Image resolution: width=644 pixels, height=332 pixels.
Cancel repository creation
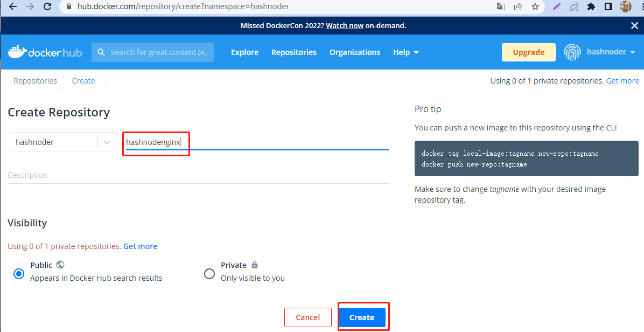[x=308, y=317]
